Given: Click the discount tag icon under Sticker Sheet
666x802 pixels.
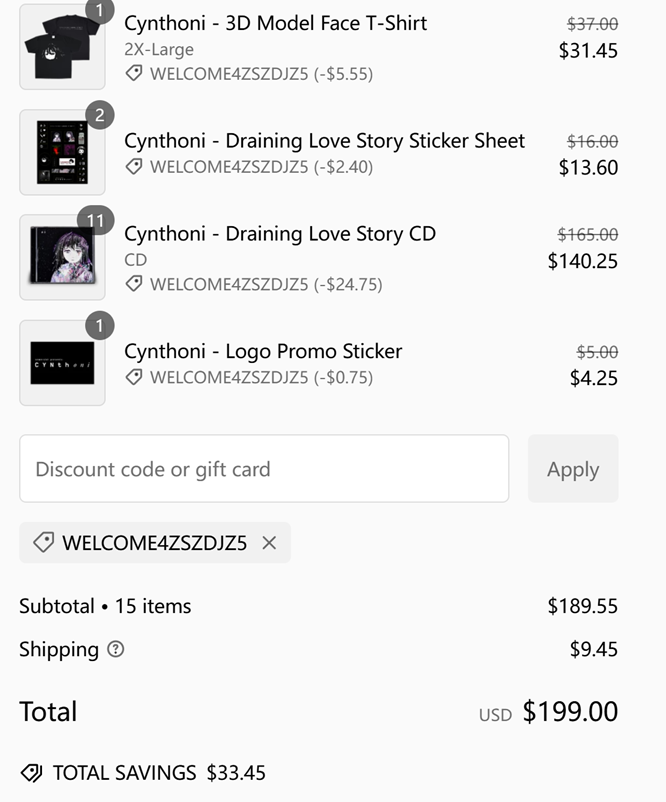Looking at the screenshot, I should [x=134, y=167].
